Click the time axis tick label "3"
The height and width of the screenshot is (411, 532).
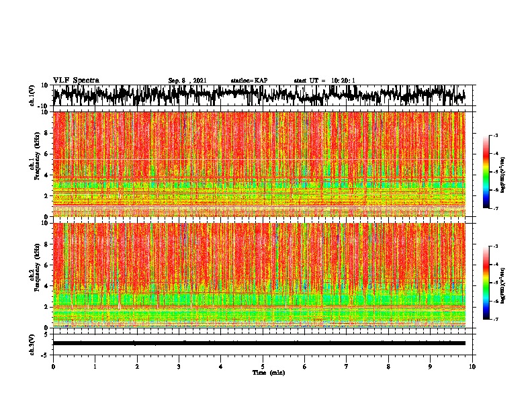coord(179,367)
